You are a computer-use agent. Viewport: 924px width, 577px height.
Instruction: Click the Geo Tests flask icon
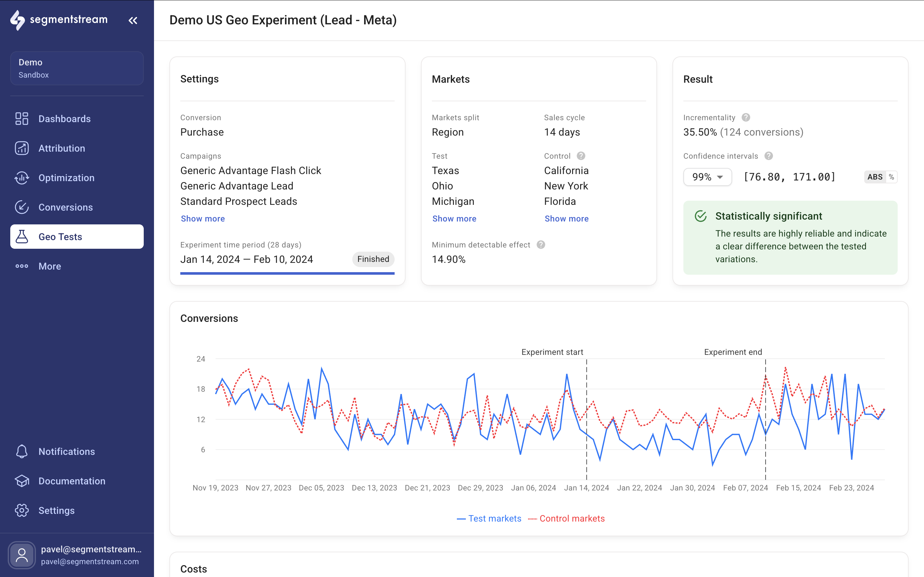tap(22, 237)
